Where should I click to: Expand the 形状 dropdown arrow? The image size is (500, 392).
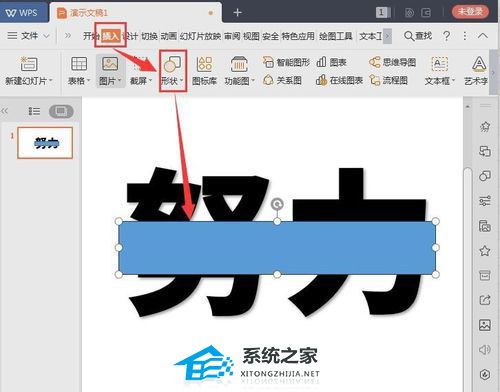pyautogui.click(x=182, y=80)
